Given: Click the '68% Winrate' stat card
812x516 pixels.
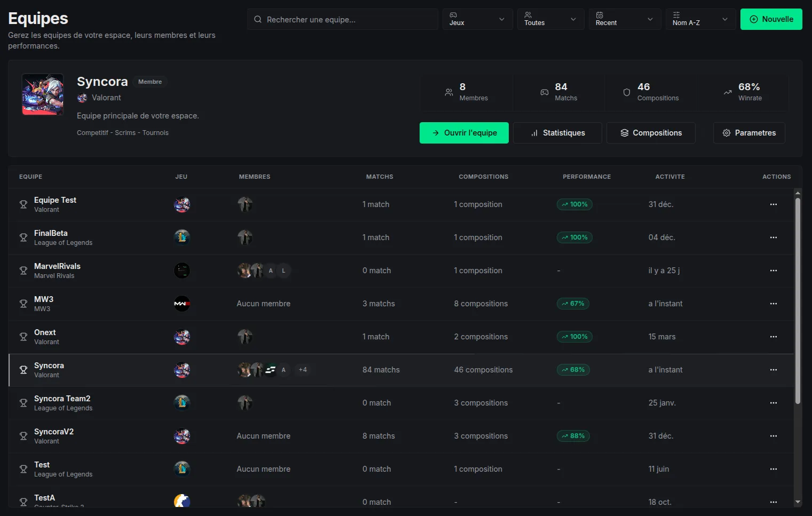Looking at the screenshot, I should click(x=743, y=92).
